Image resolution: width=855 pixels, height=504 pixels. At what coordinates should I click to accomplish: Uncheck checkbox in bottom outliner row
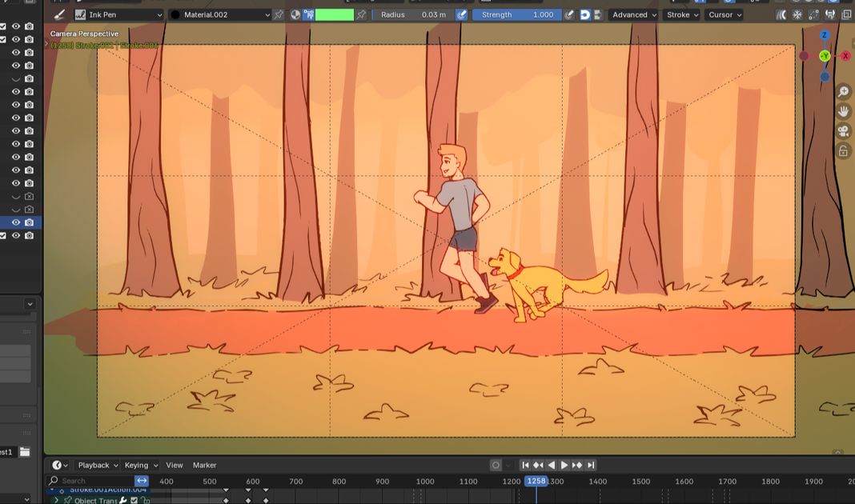(2, 235)
